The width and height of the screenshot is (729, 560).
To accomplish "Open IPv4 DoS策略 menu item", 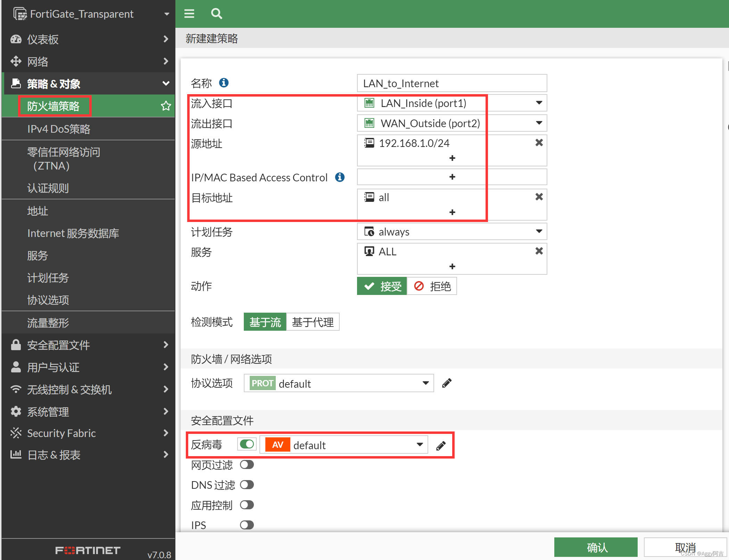I will [x=59, y=129].
